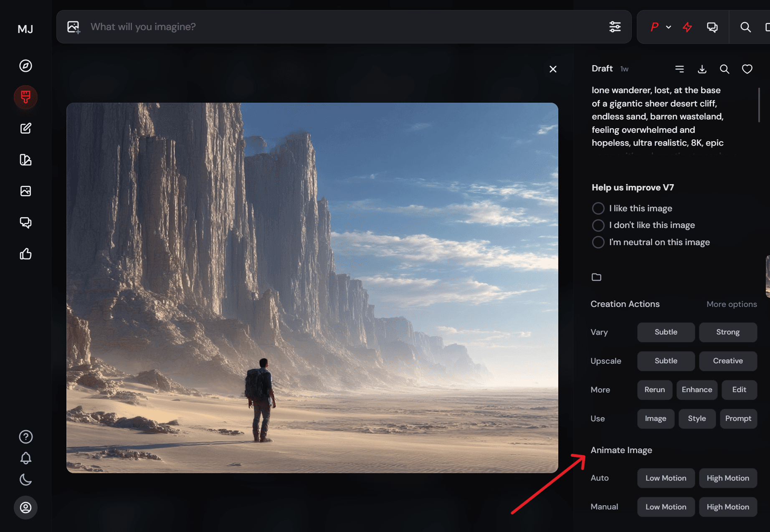This screenshot has height=532, width=770.
Task: Click Auto High Motion animate button
Action: tap(727, 479)
